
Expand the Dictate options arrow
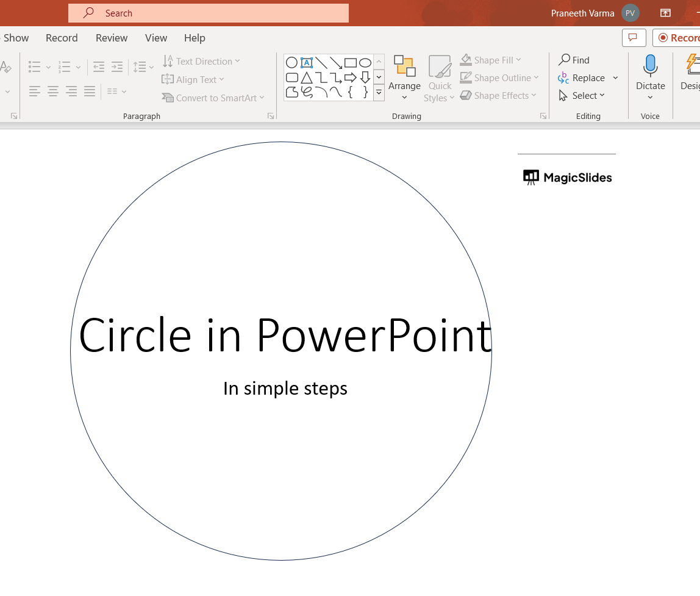click(650, 98)
